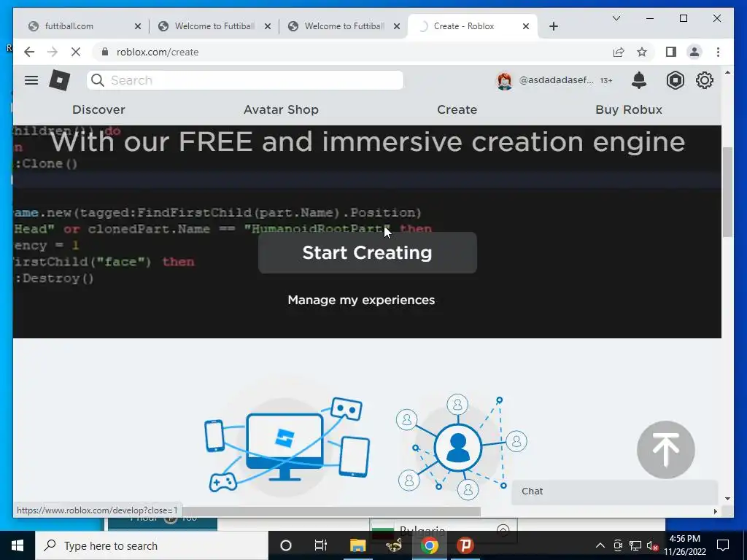747x560 pixels.
Task: Focus the Roblox Search field
Action: pos(245,80)
